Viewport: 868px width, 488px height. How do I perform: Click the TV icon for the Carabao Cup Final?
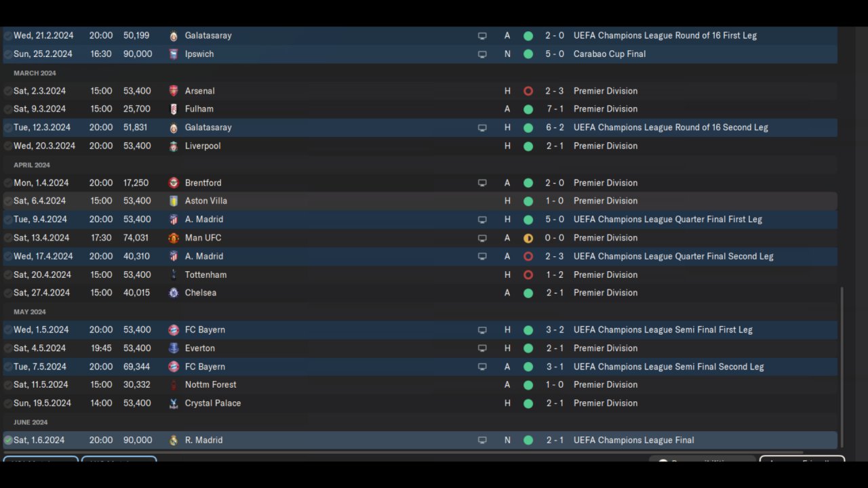click(482, 54)
